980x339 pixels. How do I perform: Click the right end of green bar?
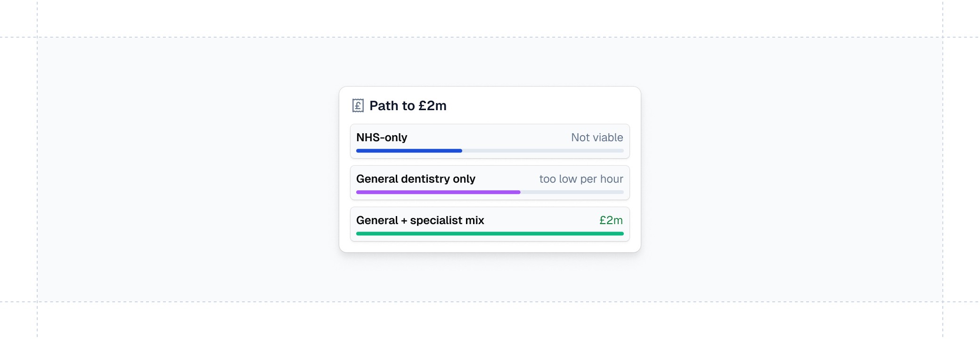(621, 234)
